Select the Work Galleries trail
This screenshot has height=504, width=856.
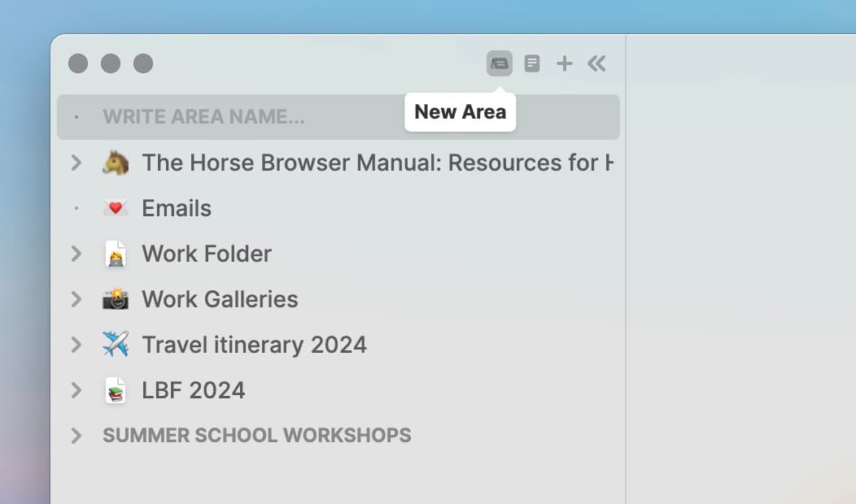pyautogui.click(x=220, y=299)
